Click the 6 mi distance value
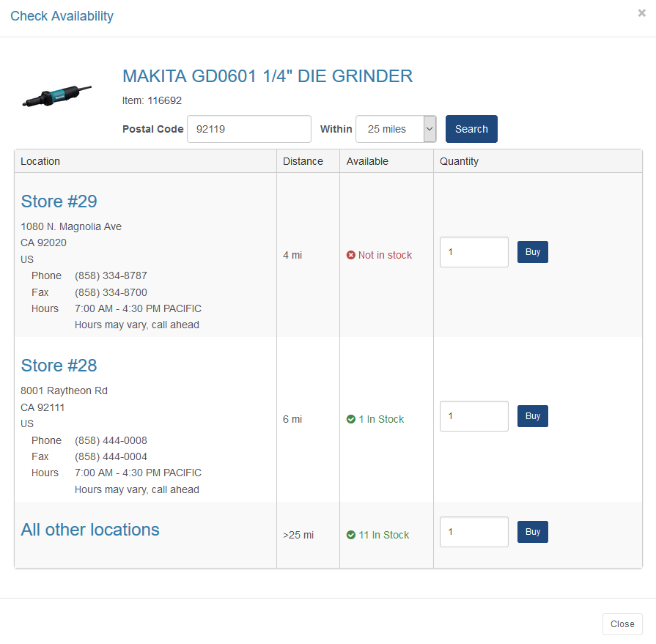 [x=292, y=419]
